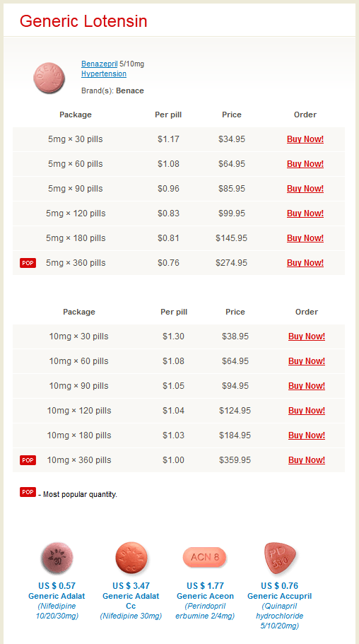
Task: Open the Generic Adalat Cc pill image
Action: [131, 558]
